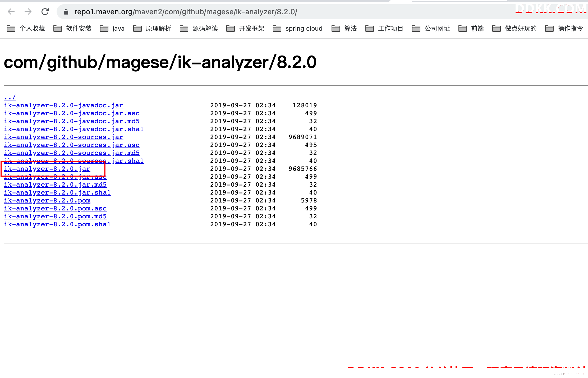Open ik-analyzer-8.2.0.pom file link
Screen dimensions: 588x378
[x=47, y=200]
